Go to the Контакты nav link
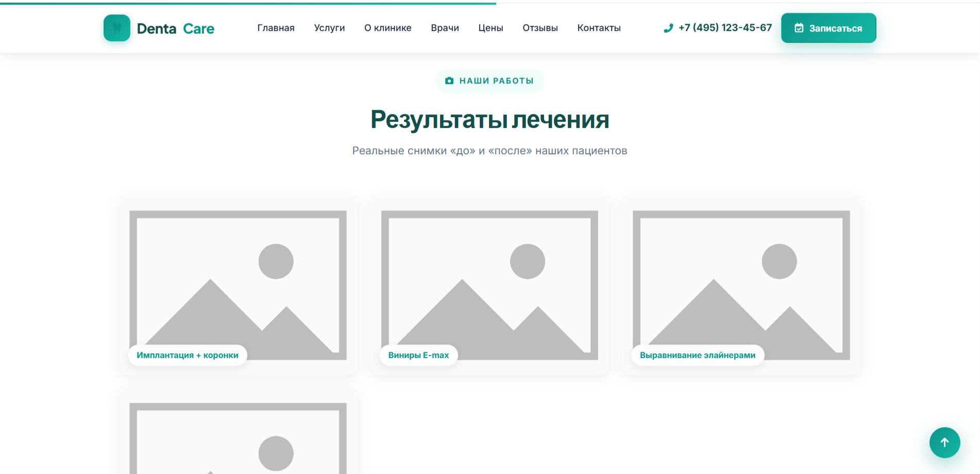 pyautogui.click(x=599, y=28)
